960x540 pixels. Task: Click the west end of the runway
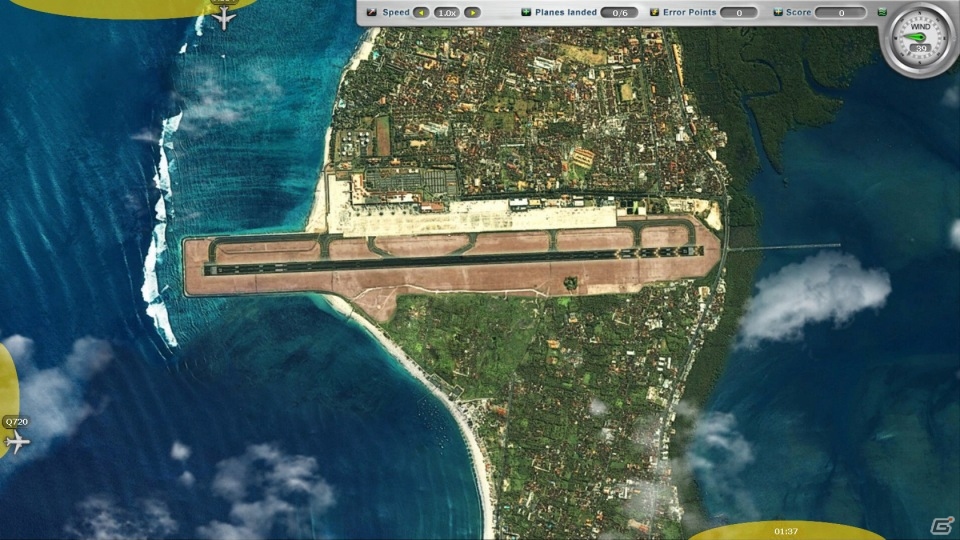pos(211,269)
